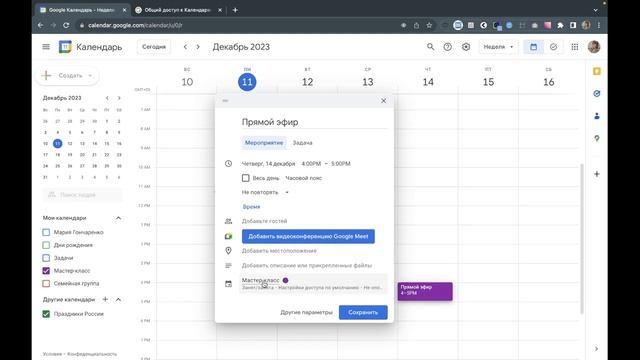Go to previous week arrow
The width and height of the screenshot is (640, 360).
185,47
